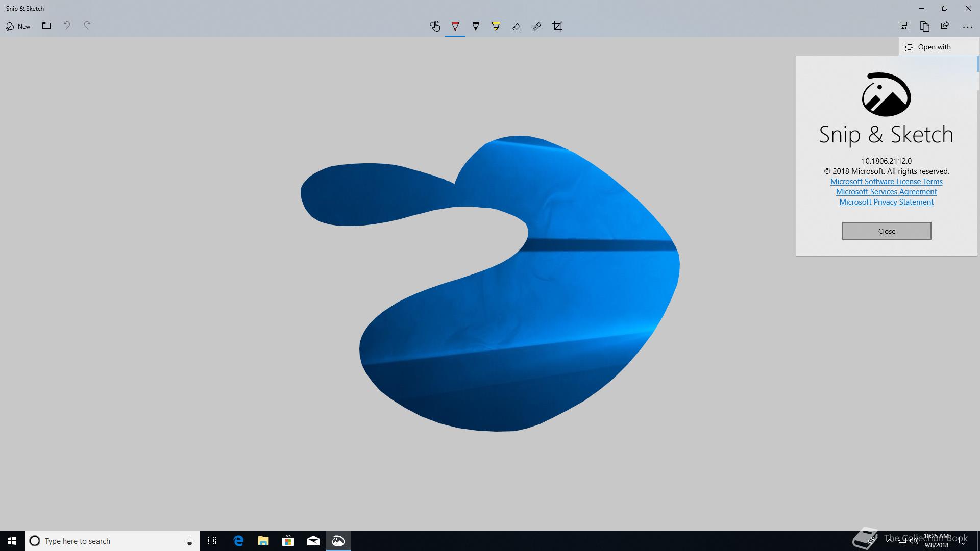Image resolution: width=980 pixels, height=551 pixels.
Task: Redo the last action
Action: click(x=87, y=26)
